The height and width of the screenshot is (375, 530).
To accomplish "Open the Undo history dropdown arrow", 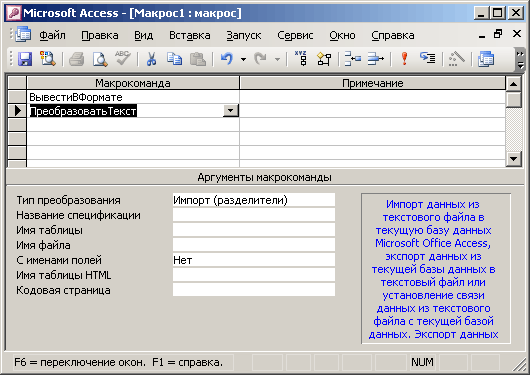I will (x=243, y=60).
